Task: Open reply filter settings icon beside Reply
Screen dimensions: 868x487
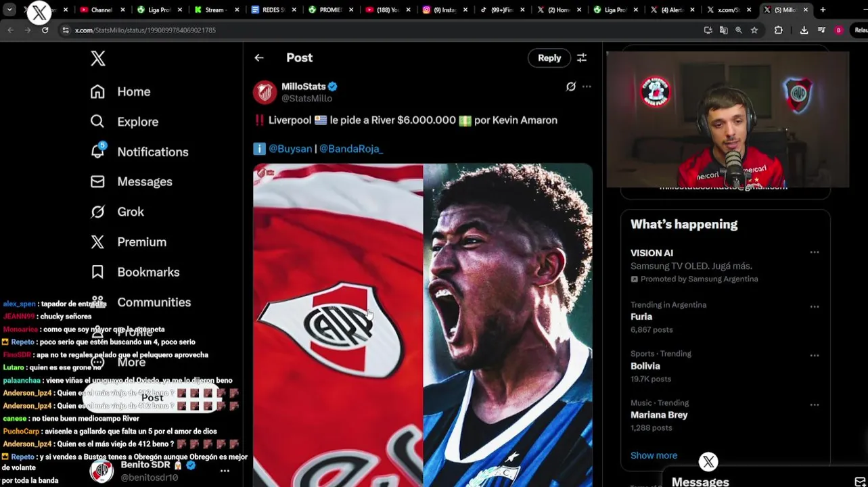Action: click(x=582, y=58)
